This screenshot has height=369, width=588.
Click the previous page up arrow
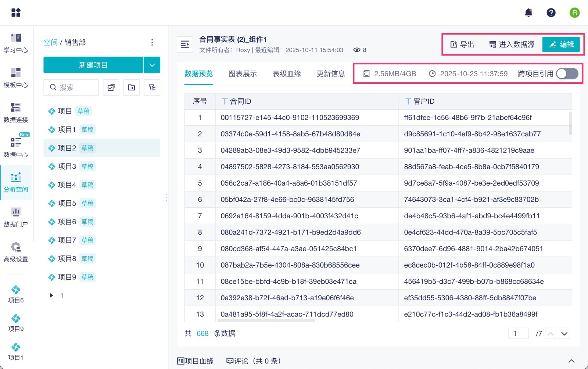click(551, 333)
